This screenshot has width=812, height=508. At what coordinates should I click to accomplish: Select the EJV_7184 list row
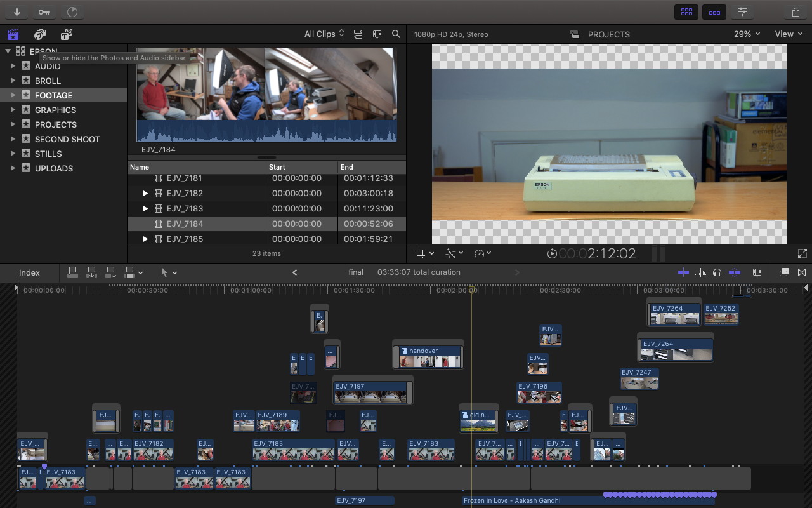pyautogui.click(x=266, y=224)
